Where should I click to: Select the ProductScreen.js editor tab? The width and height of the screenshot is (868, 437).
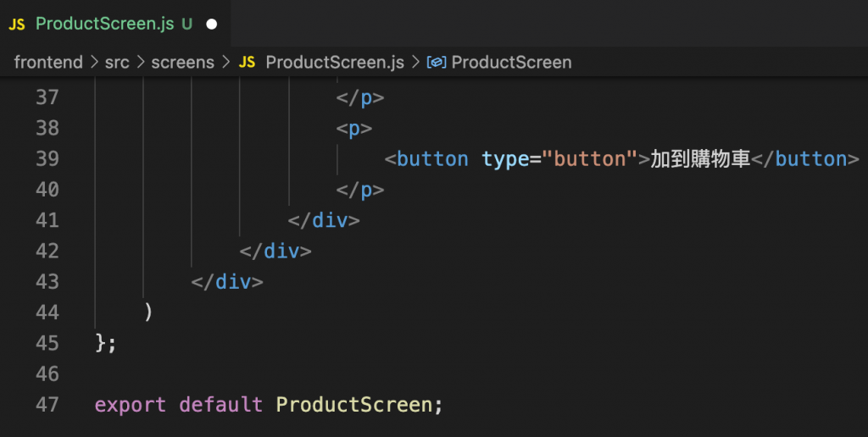click(x=104, y=25)
